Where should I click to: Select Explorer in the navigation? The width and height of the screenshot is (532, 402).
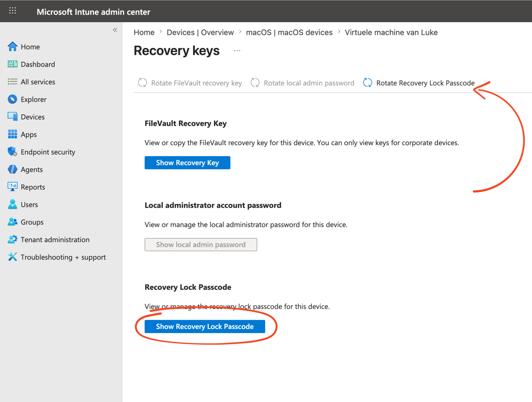(34, 99)
